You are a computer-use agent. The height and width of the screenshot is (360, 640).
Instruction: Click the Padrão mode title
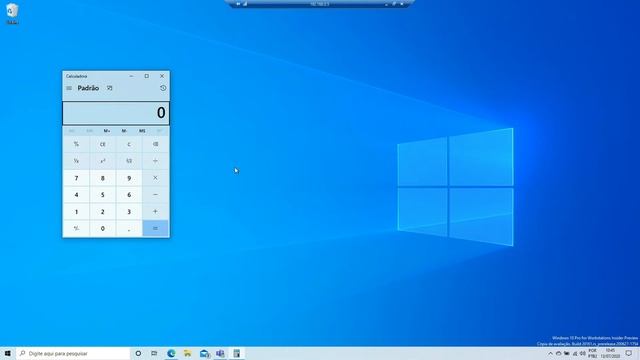coord(88,88)
